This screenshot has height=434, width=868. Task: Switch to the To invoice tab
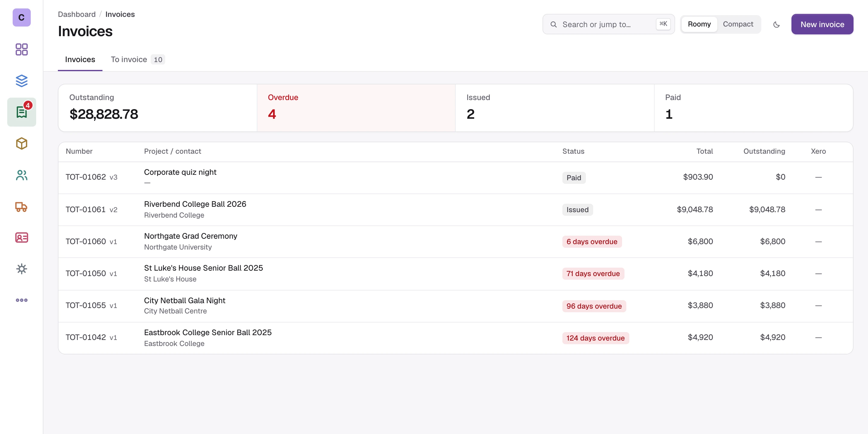point(137,60)
